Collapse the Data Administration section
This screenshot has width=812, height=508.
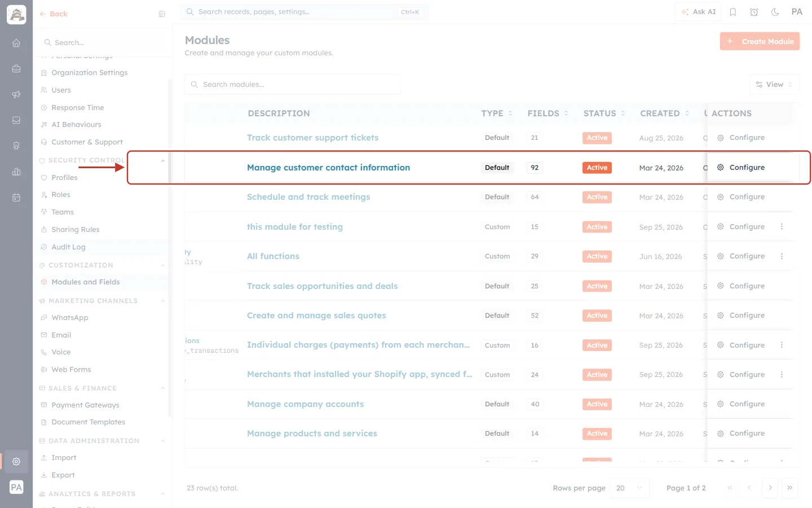point(163,441)
